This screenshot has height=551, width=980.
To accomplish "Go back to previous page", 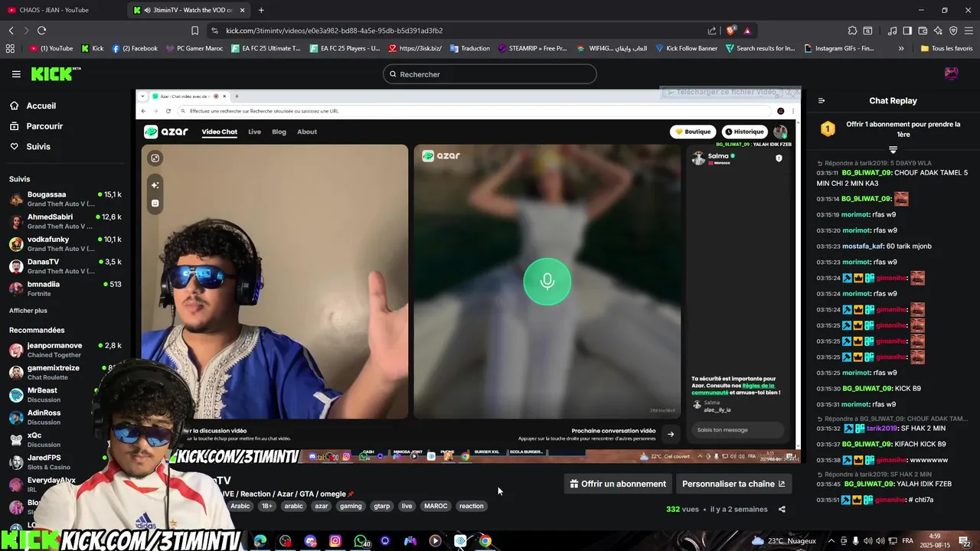I will coord(11,31).
